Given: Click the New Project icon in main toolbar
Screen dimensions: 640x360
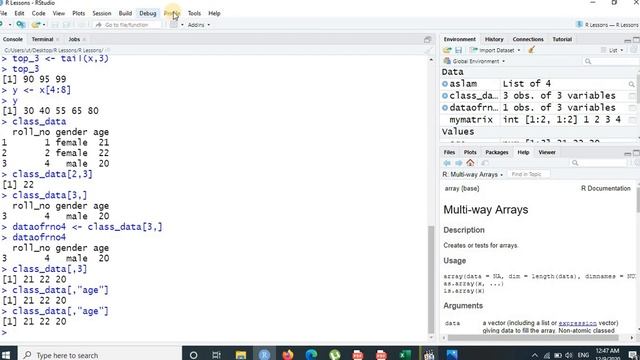Looking at the screenshot, I should (x=20, y=25).
